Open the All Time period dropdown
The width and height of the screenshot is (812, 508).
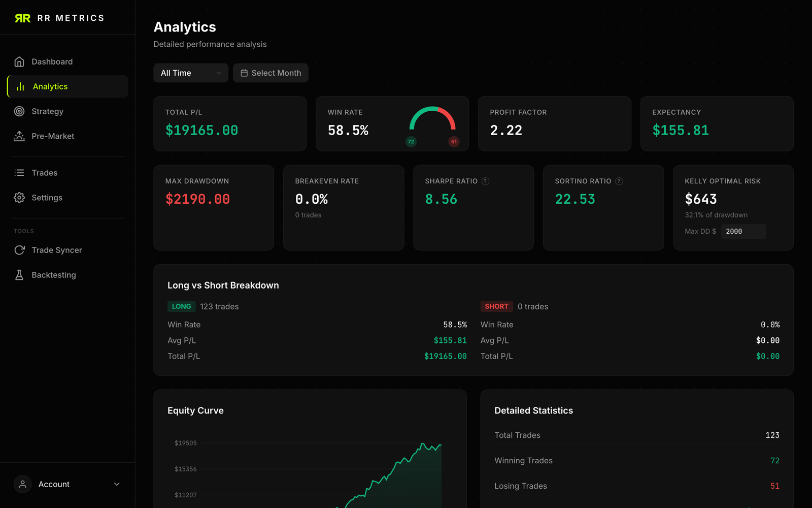point(191,73)
